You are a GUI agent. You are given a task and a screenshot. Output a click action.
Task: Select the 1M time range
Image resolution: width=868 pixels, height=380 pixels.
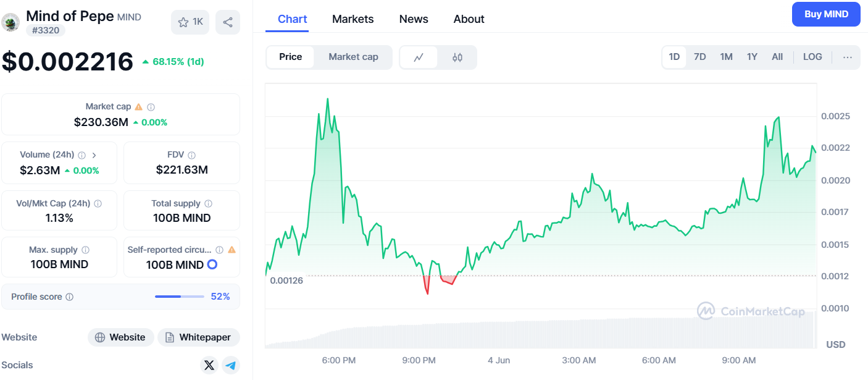pyautogui.click(x=726, y=57)
